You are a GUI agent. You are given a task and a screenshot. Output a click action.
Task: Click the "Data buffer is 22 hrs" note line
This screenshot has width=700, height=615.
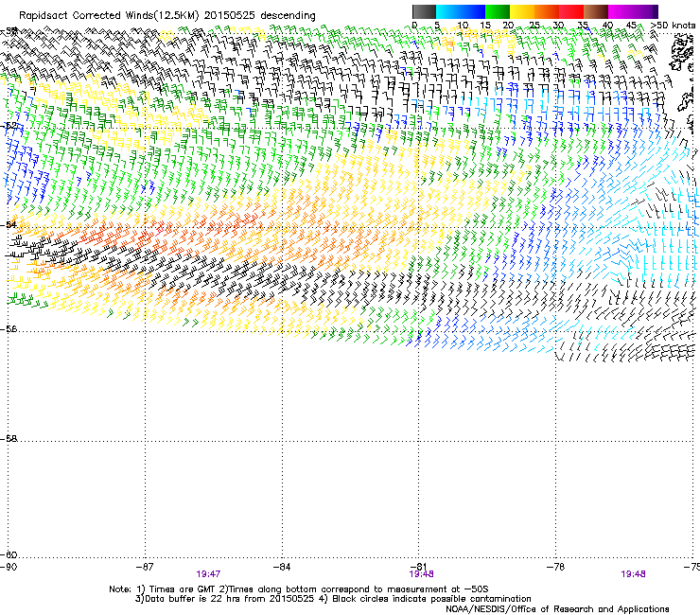[x=334, y=599]
